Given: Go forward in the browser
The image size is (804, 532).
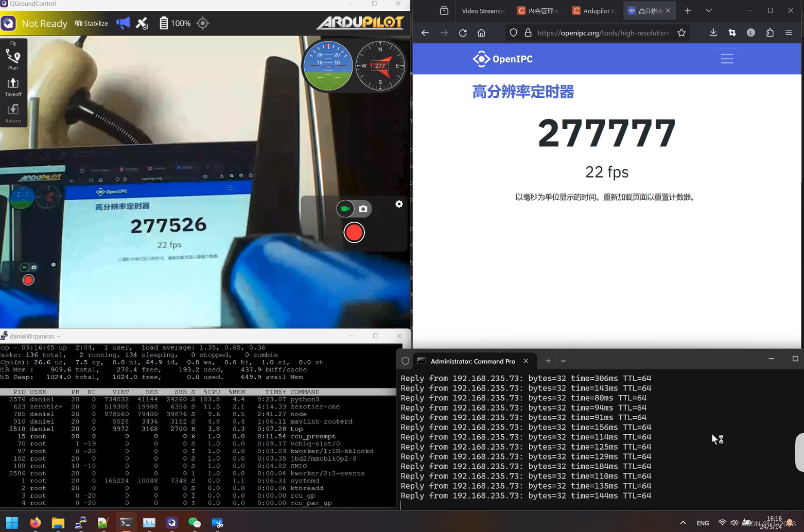Looking at the screenshot, I should (444, 33).
